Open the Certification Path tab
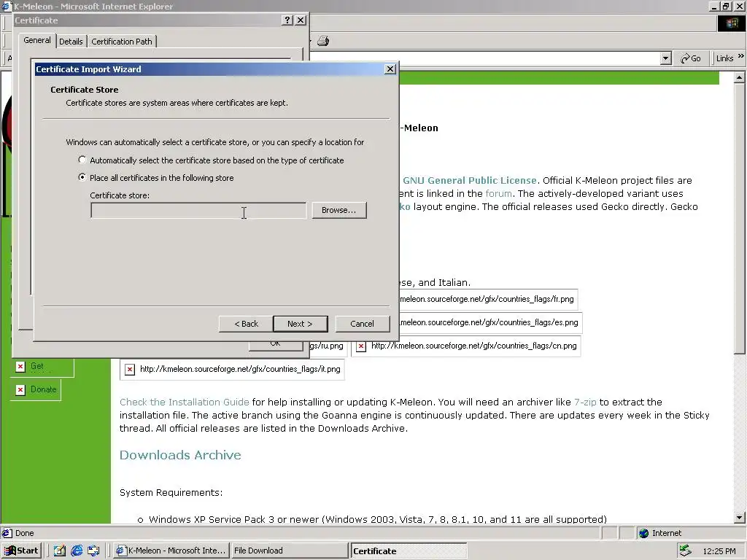The width and height of the screenshot is (747, 560). [x=122, y=42]
